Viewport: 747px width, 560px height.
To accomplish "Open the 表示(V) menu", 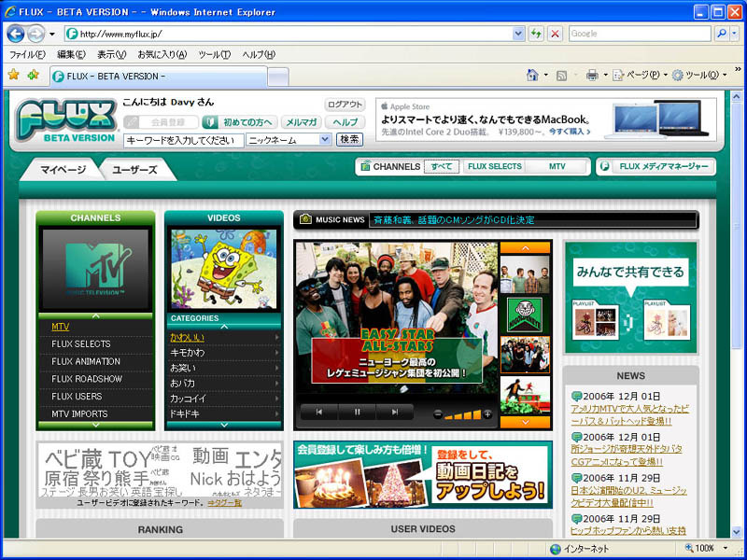I will click(111, 55).
